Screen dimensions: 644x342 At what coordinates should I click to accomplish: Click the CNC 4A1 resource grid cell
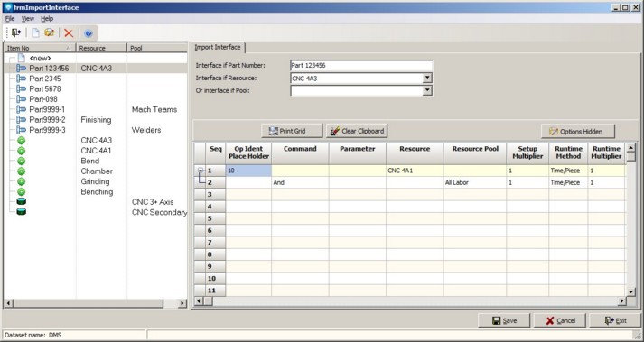(415, 171)
